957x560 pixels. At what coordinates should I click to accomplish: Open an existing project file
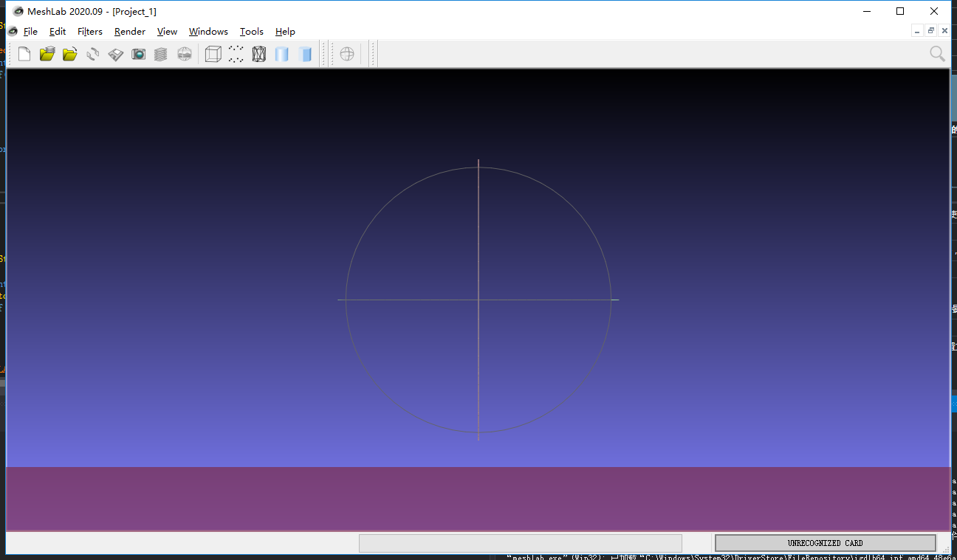coord(47,53)
